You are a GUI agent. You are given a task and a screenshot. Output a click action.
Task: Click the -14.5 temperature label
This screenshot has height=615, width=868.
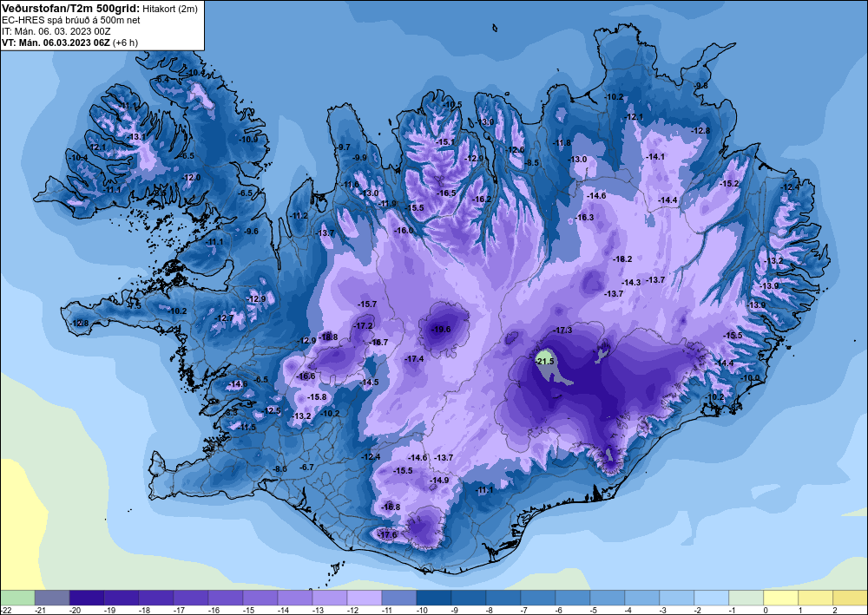(369, 383)
